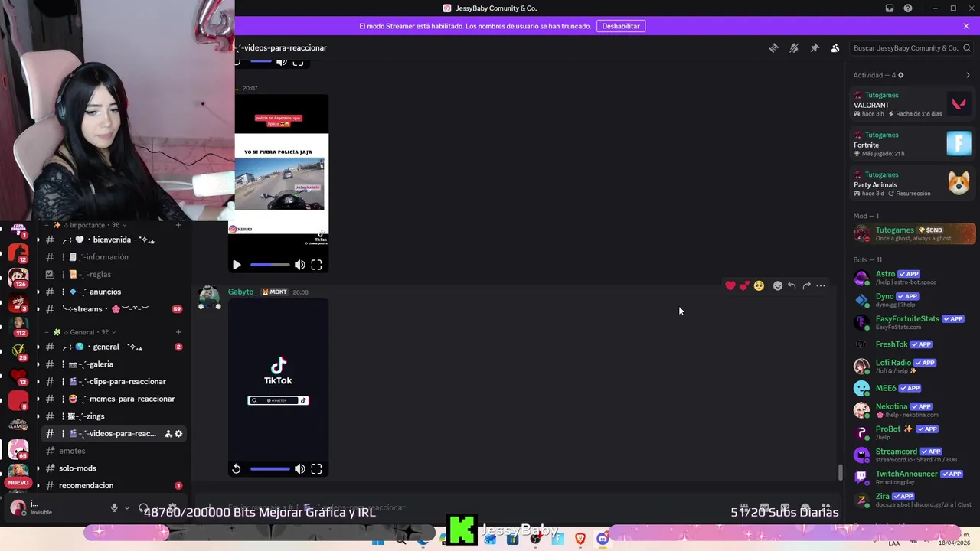Reply to Gabyto_ message arrow
This screenshot has height=551, width=980.
(792, 285)
